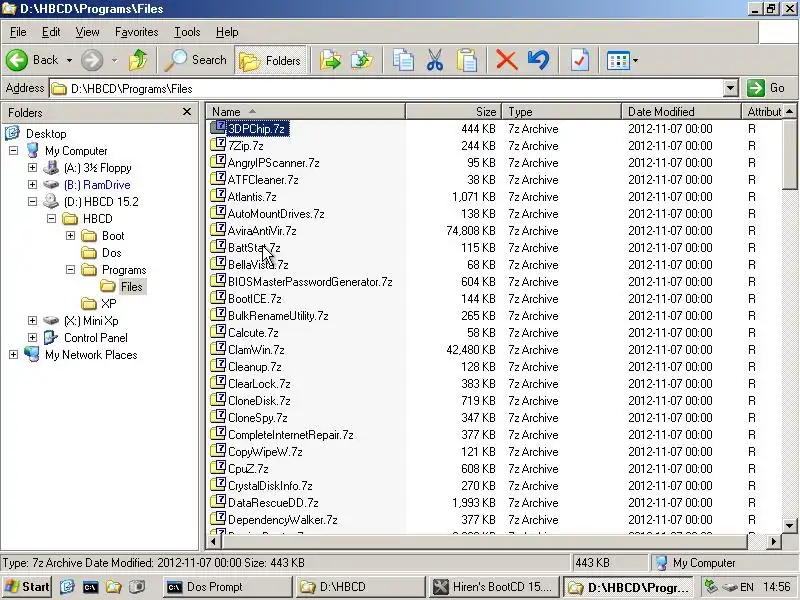Select the AviraAntiVir.7z archive icon

click(218, 230)
